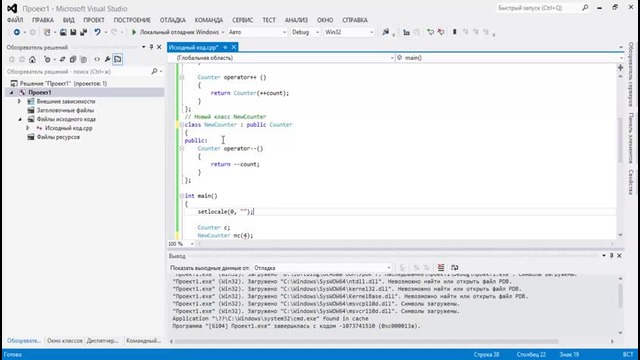
Task: Select the Файлы ресурсов folder
Action: [58, 137]
